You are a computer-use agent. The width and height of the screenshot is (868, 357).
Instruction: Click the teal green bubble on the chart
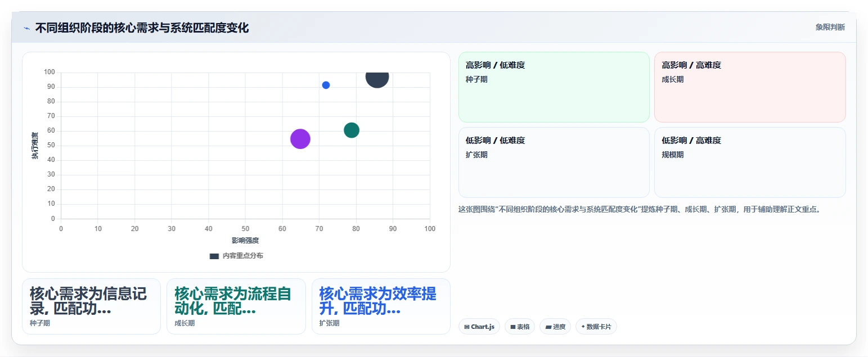(352, 130)
